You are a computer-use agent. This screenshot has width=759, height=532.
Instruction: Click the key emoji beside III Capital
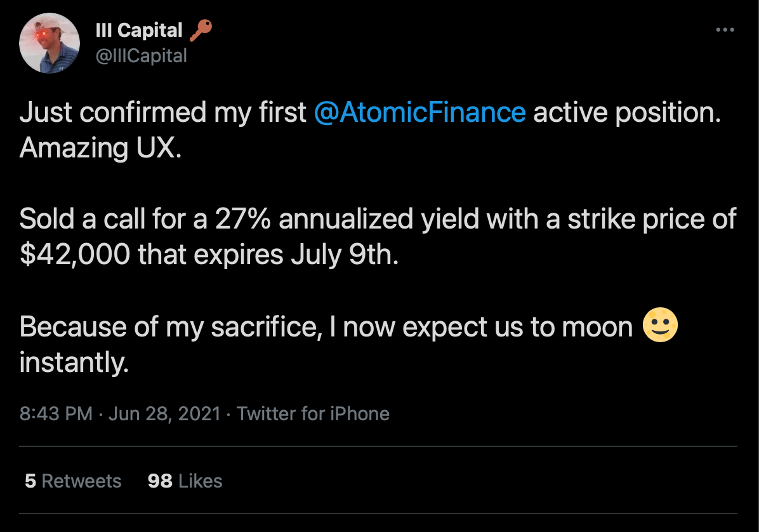point(201,30)
